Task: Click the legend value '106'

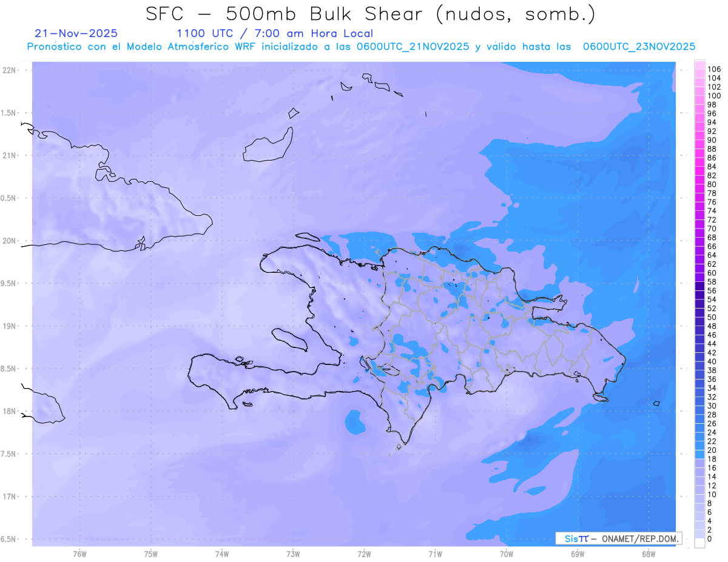Action: pyautogui.click(x=714, y=70)
